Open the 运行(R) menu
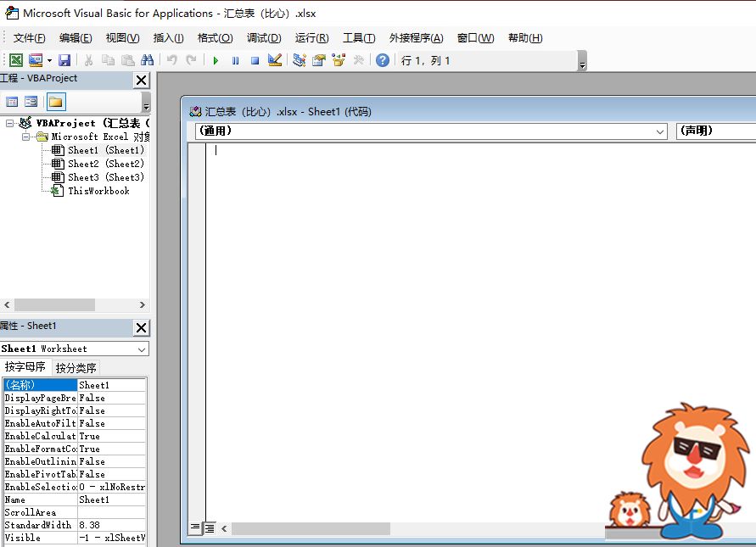Image resolution: width=756 pixels, height=547 pixels. point(311,38)
